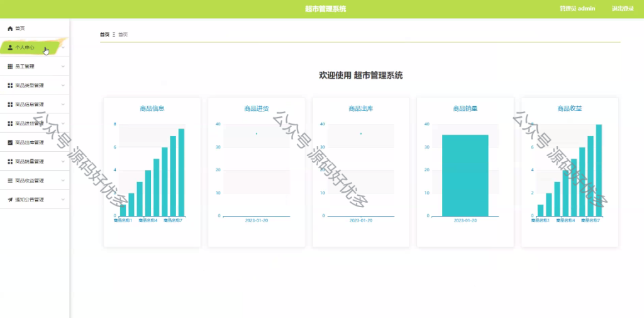
Task: Click 商品名称1 label under 商品信息 chart
Action: [123, 220]
